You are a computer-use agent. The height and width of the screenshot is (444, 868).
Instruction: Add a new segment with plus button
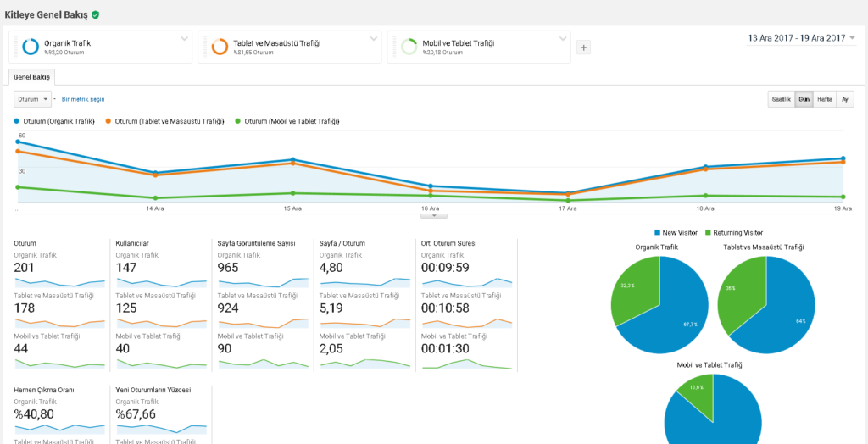click(583, 47)
